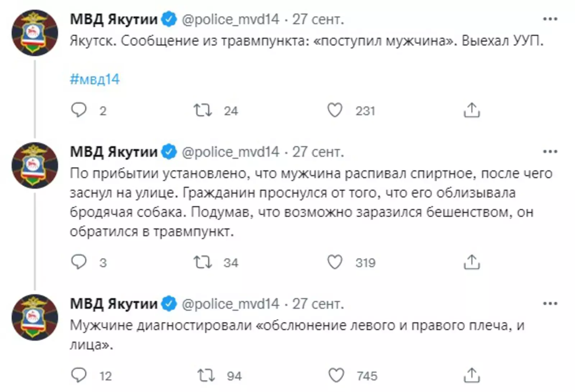
Task: Share the third tweet about обслюнение
Action: pos(471,375)
